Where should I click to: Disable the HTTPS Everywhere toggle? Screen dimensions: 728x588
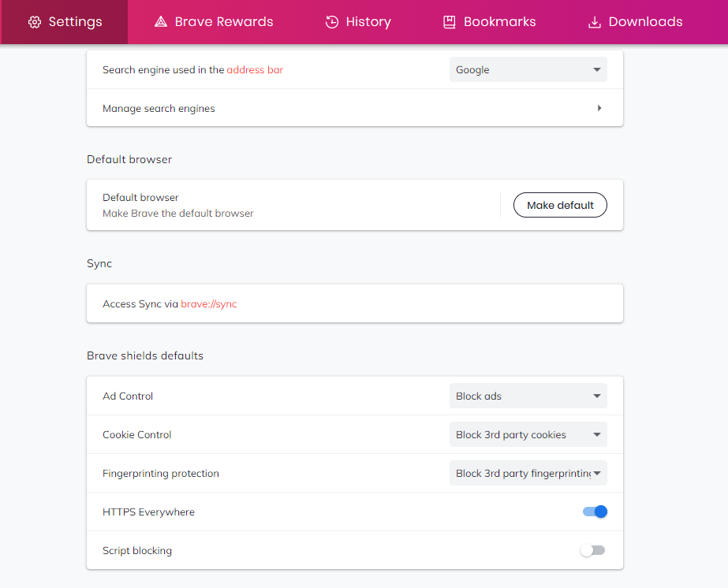[x=595, y=512]
